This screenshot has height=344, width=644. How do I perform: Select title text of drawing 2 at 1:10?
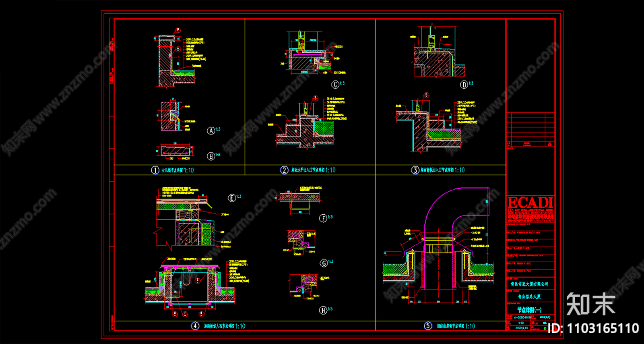313,170
